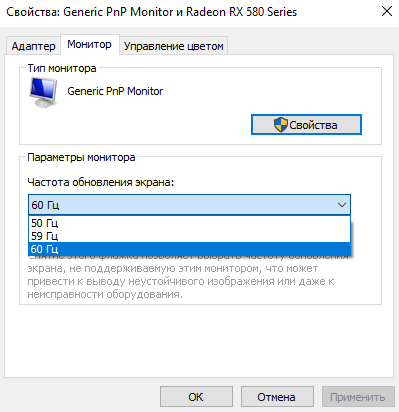Click the grayed Применить button

pos(358,397)
